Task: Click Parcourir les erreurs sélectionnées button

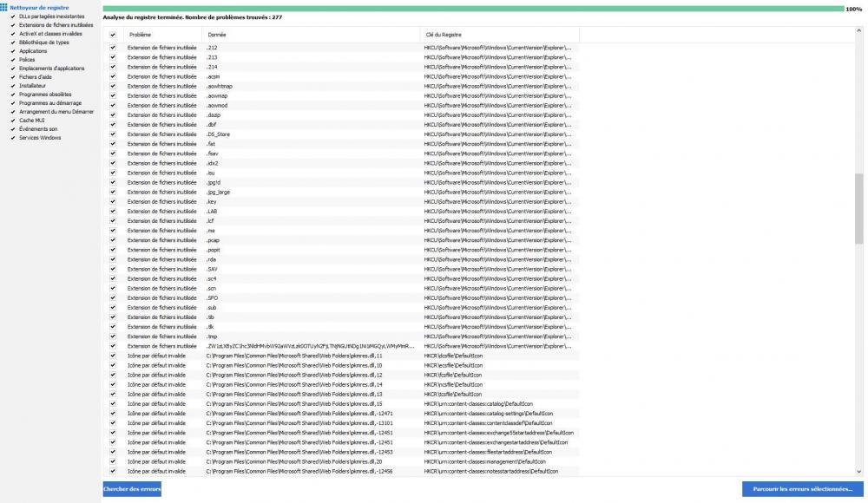Action: [802, 489]
